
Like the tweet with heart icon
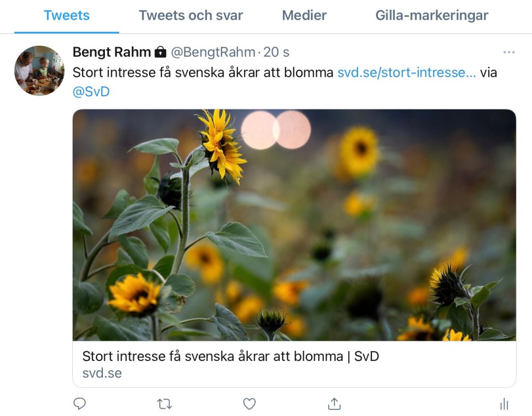click(x=249, y=404)
